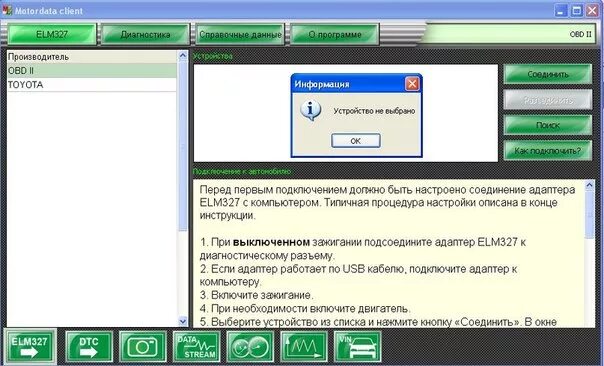Viewport: 604px width, 366px height.
Task: Maximize the Motordata client window
Action: (x=577, y=10)
